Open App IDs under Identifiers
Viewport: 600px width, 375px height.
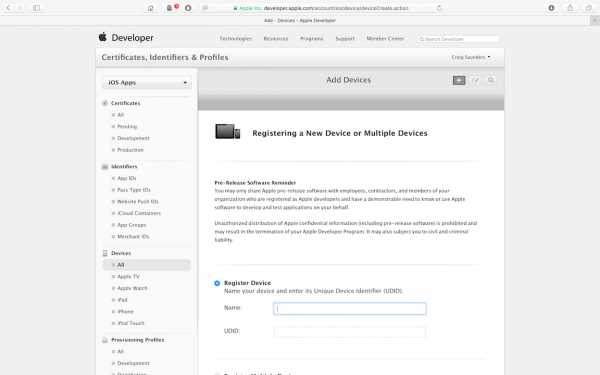coord(127,178)
